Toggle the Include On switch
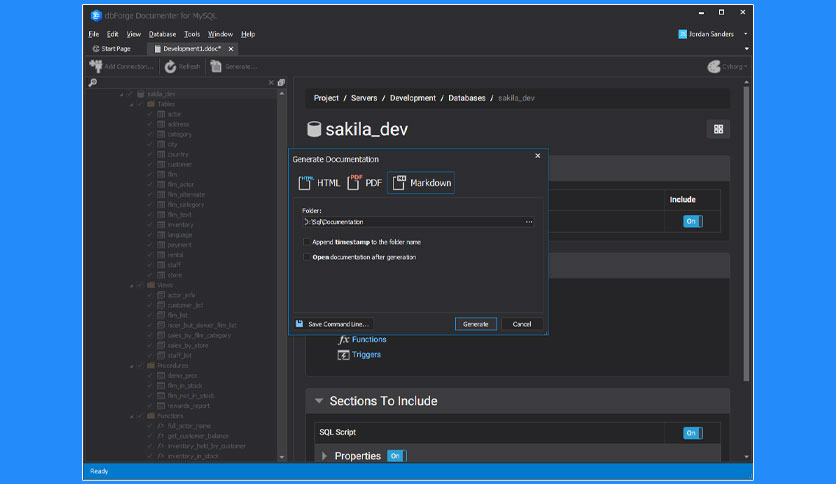This screenshot has height=484, width=836. (693, 221)
